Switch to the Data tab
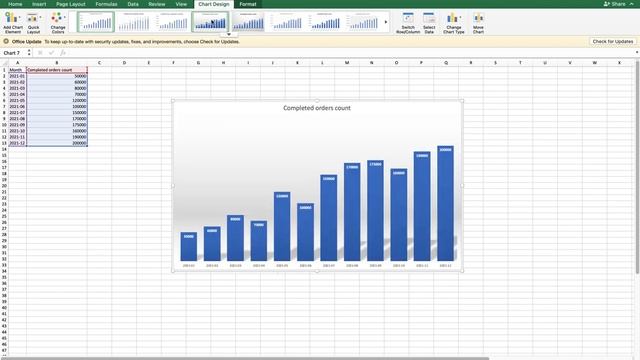 coord(133,4)
